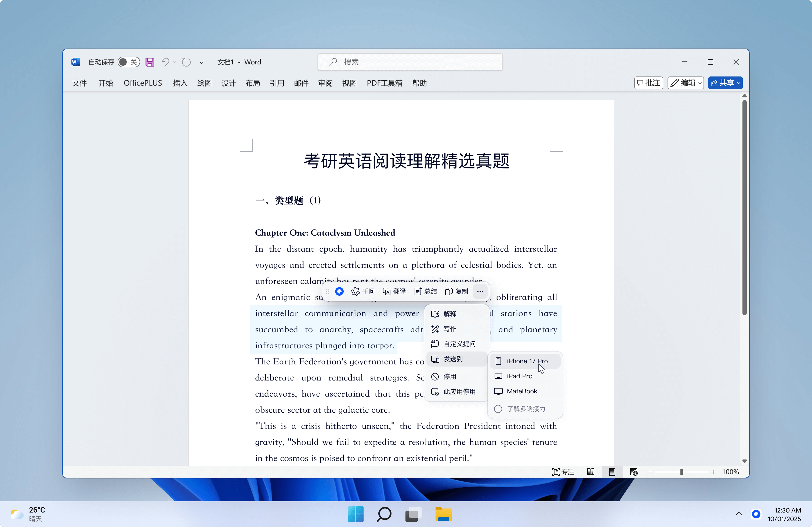Open the 审阅 review ribbon tab
This screenshot has width=812, height=527.
point(325,83)
